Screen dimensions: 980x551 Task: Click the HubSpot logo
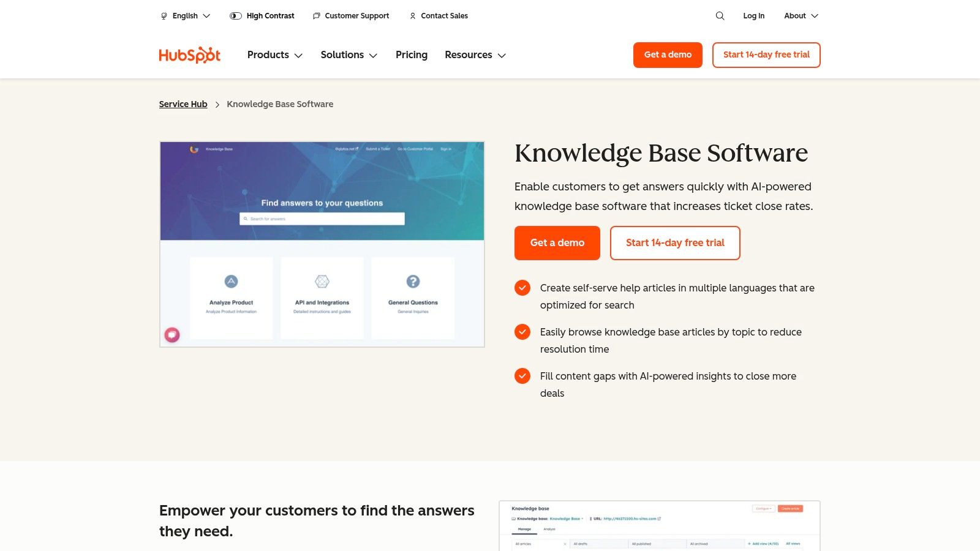[x=189, y=54]
